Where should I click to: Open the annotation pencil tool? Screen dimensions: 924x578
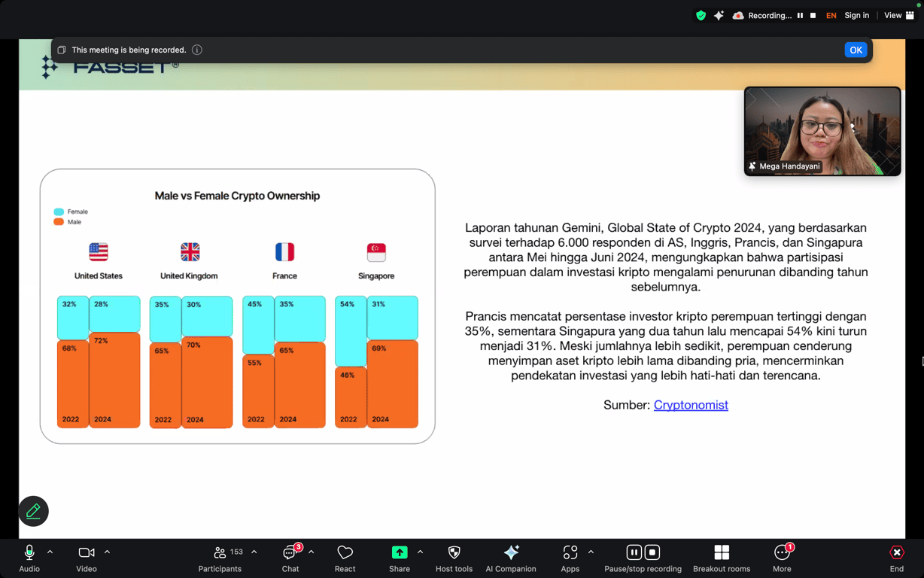(x=33, y=512)
